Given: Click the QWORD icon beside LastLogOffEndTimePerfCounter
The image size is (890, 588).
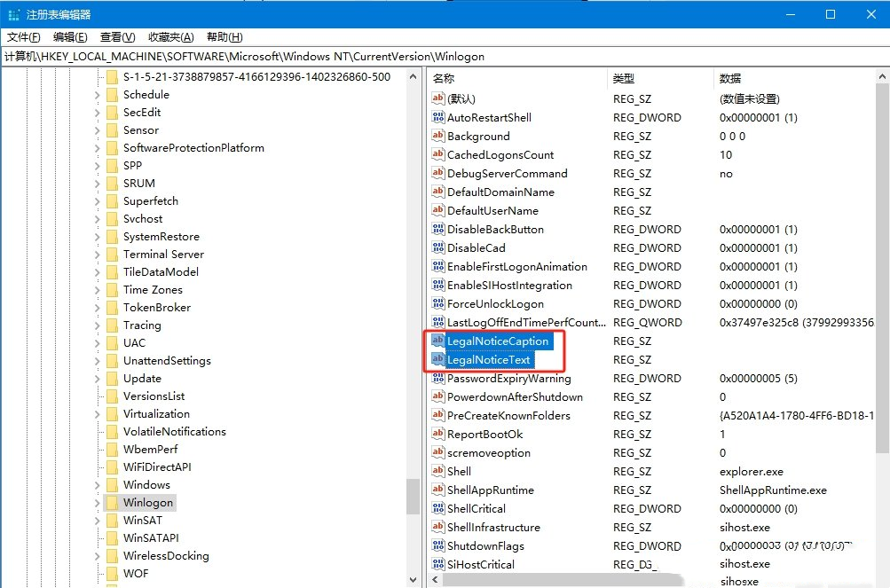Looking at the screenshot, I should [x=437, y=323].
